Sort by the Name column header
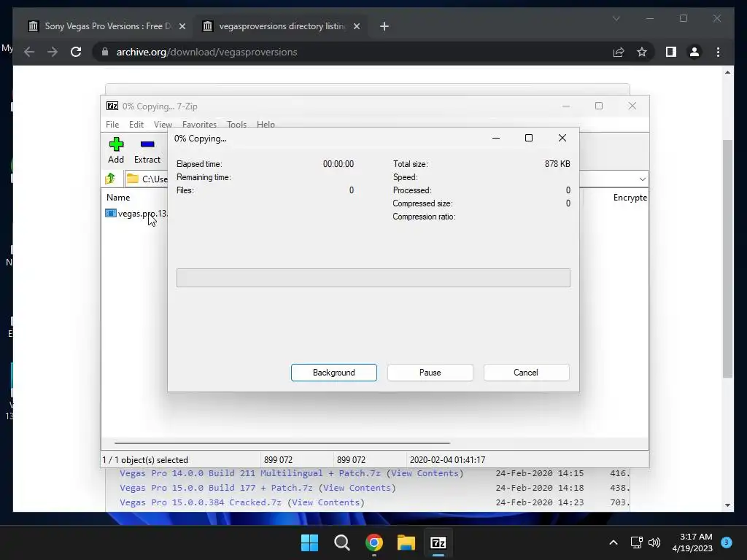Screen dimensions: 747x560 coord(118,197)
